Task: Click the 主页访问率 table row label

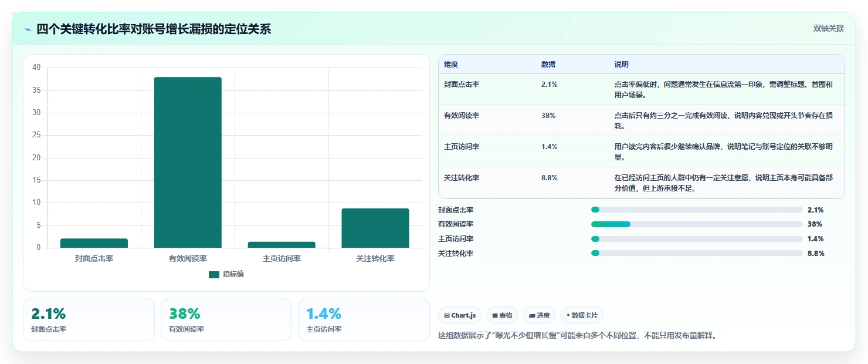Action: click(x=462, y=147)
